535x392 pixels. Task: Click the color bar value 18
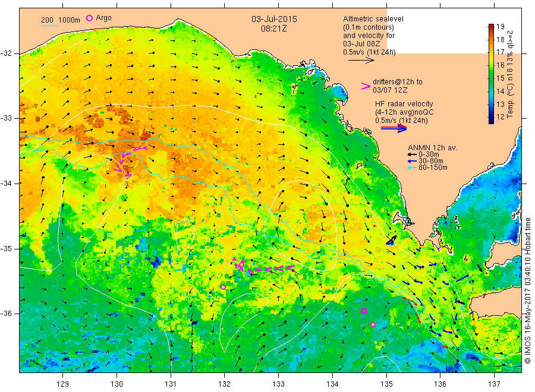coord(501,40)
